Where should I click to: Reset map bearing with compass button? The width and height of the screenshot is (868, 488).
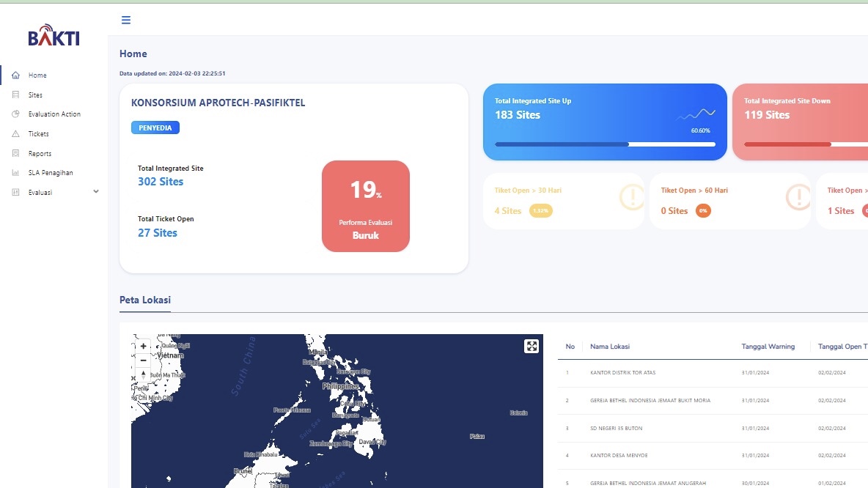click(x=144, y=375)
